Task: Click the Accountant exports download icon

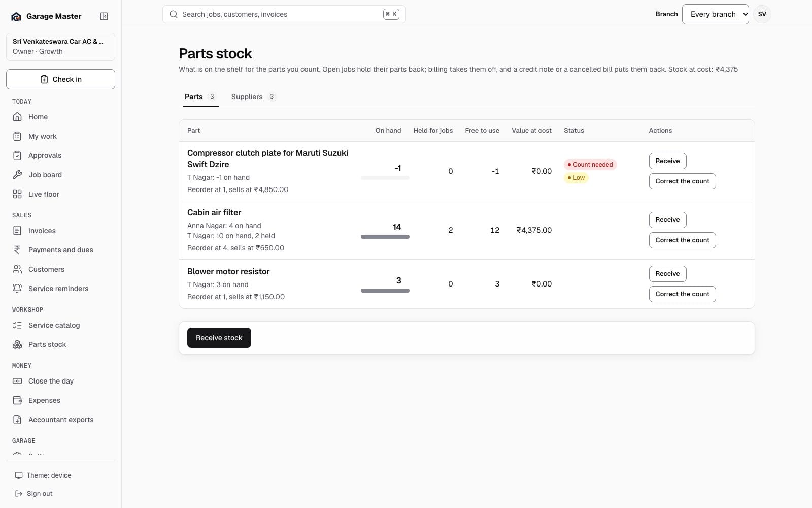Action: [17, 420]
